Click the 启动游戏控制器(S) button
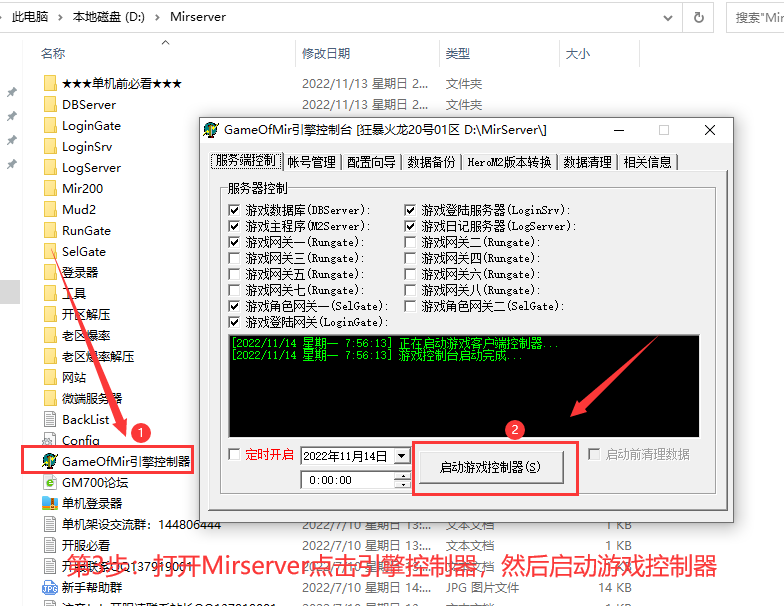 (491, 467)
